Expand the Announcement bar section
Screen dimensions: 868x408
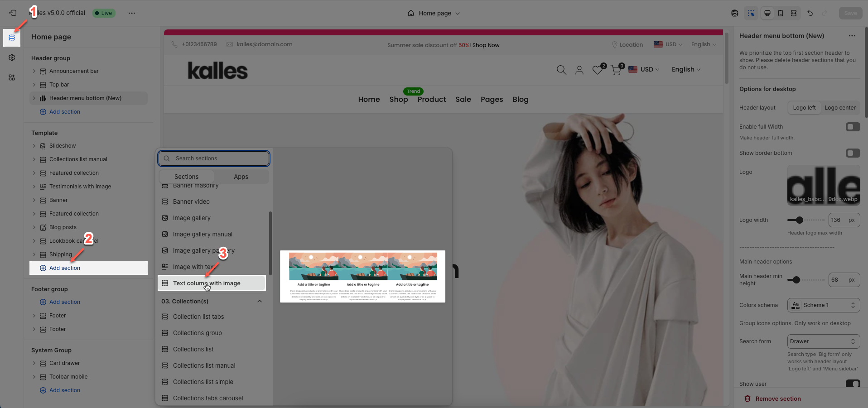pos(34,71)
